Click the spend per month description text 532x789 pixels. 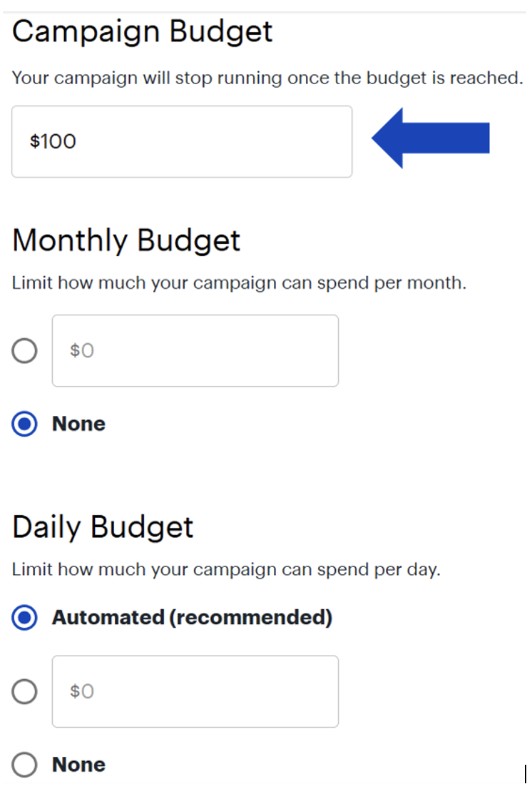[x=239, y=283]
